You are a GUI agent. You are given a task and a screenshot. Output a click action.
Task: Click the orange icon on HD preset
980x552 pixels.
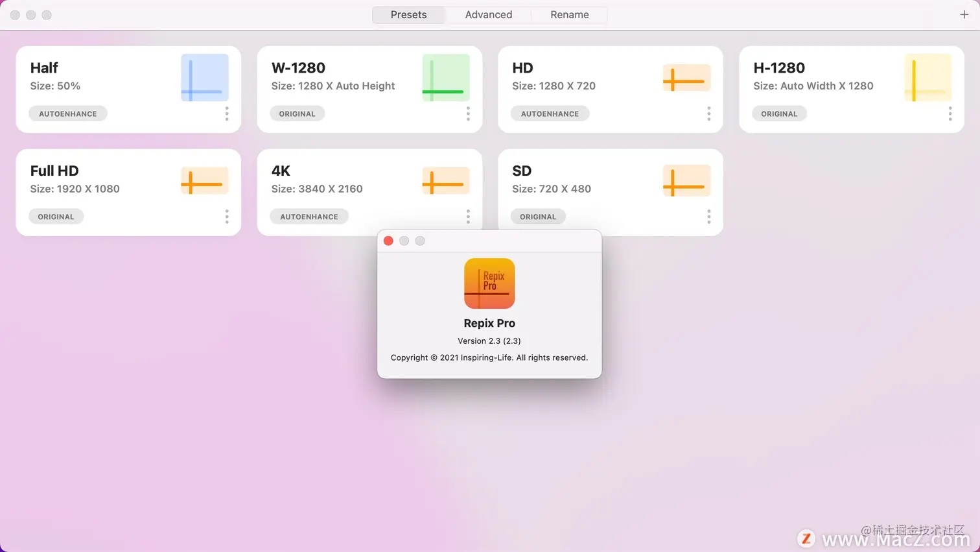coord(686,78)
